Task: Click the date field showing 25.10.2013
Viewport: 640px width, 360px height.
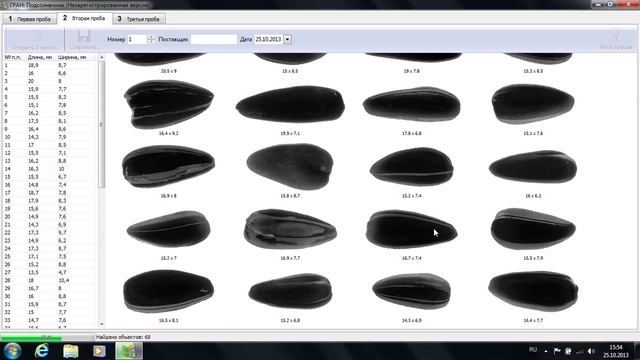Action: pyautogui.click(x=269, y=39)
